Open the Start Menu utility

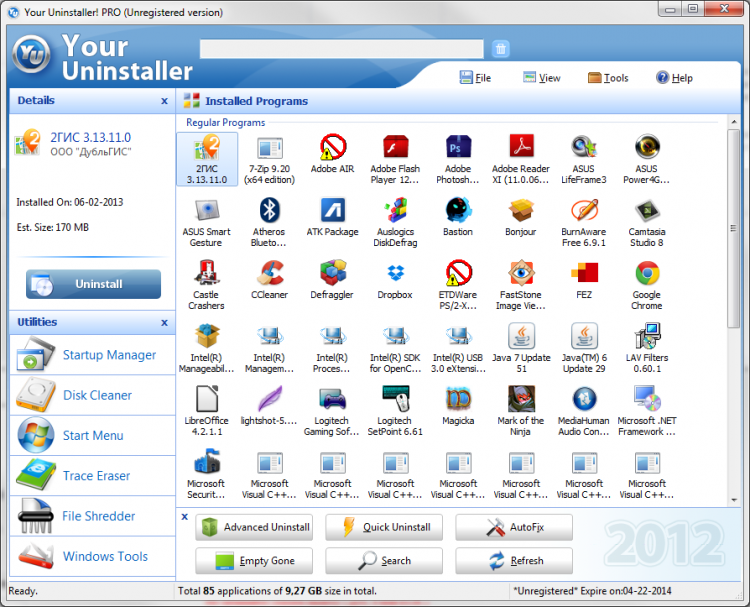tap(92, 435)
